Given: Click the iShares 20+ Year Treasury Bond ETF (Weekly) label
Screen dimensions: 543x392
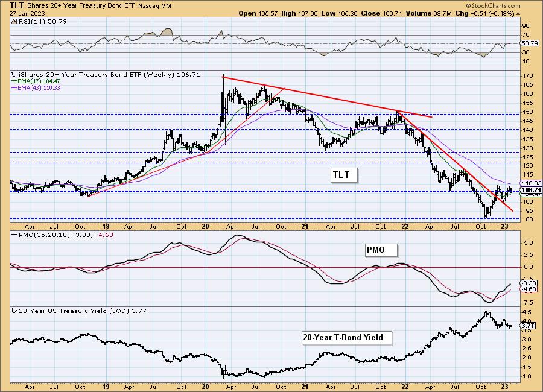Looking at the screenshot, I should tap(109, 74).
